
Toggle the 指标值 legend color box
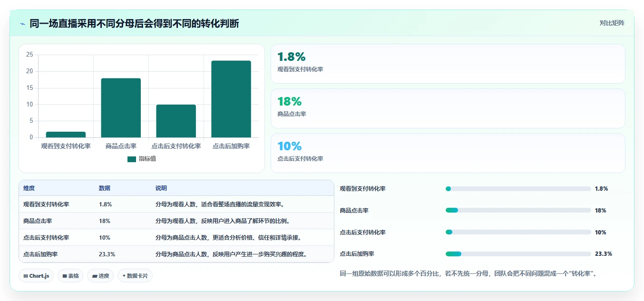132,159
